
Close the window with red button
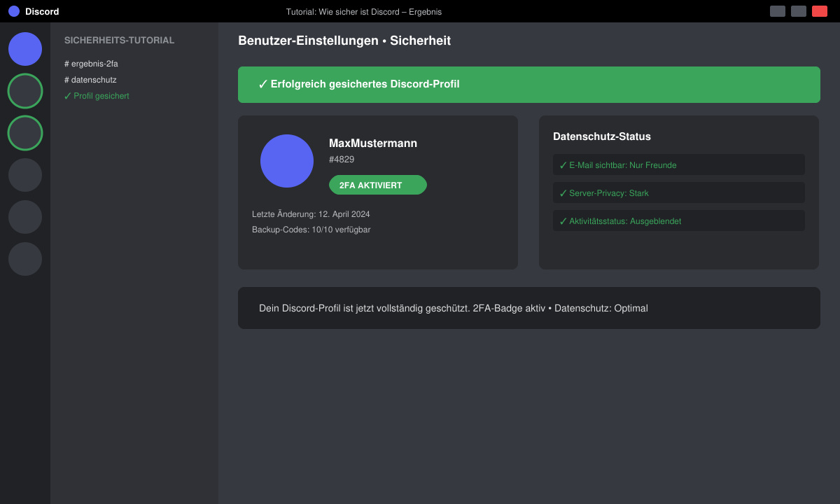pyautogui.click(x=820, y=11)
